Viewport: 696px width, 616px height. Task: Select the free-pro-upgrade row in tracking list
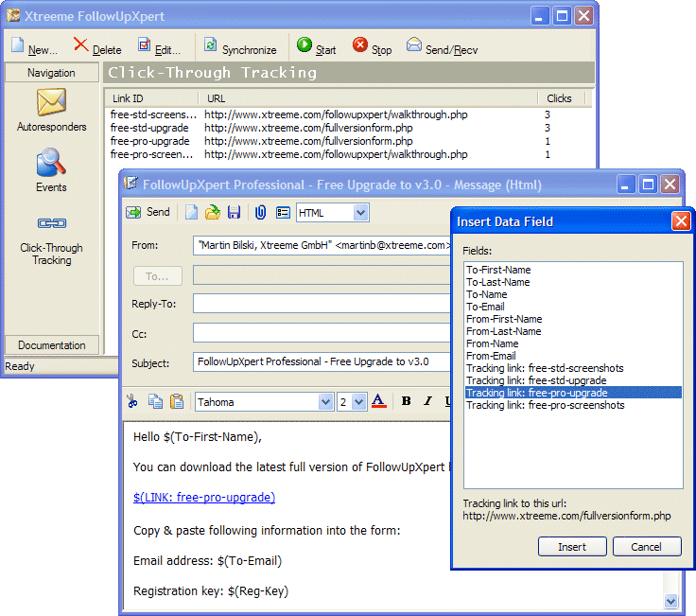pyautogui.click(x=348, y=141)
